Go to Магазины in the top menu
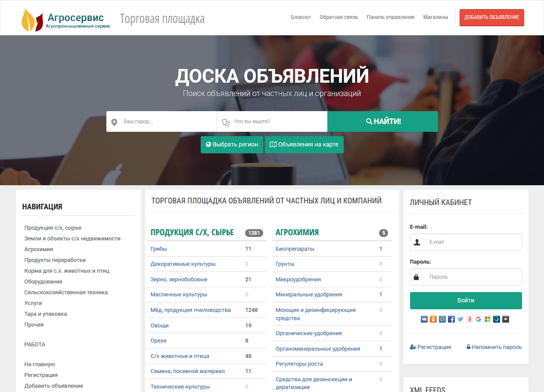Viewport: 544px width, 392px height. 435,17
